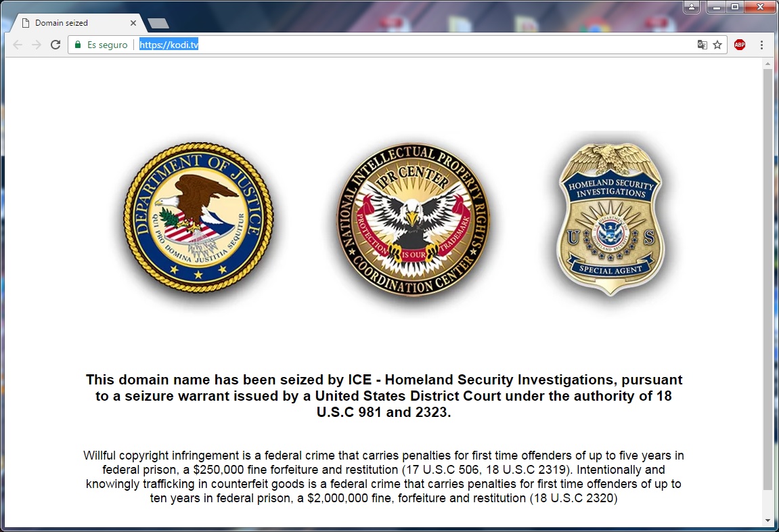Bookmark this page with the star
The image size is (779, 532).
717,45
